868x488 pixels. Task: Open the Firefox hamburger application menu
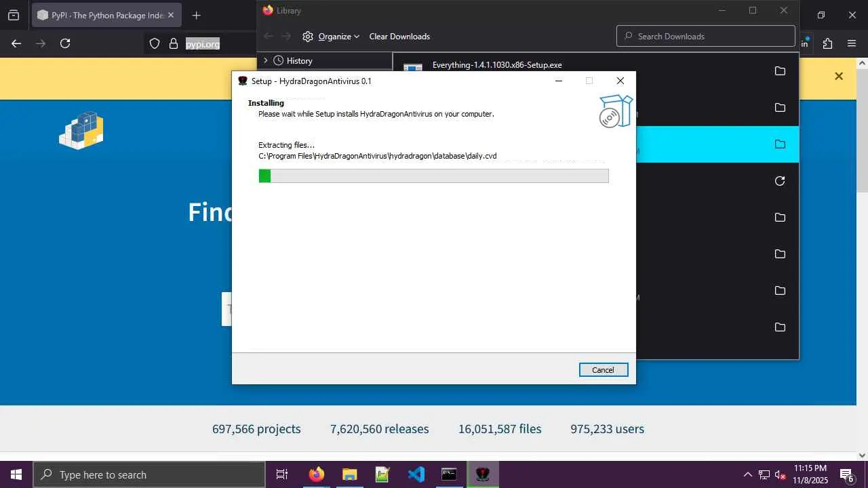click(x=852, y=43)
